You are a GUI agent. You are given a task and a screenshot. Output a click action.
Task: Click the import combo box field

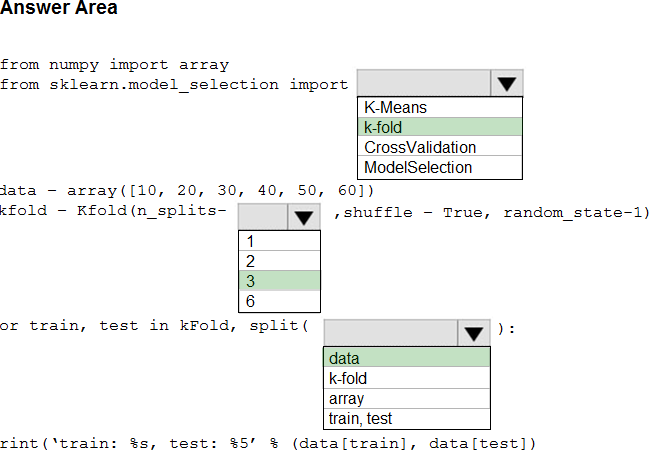click(424, 83)
